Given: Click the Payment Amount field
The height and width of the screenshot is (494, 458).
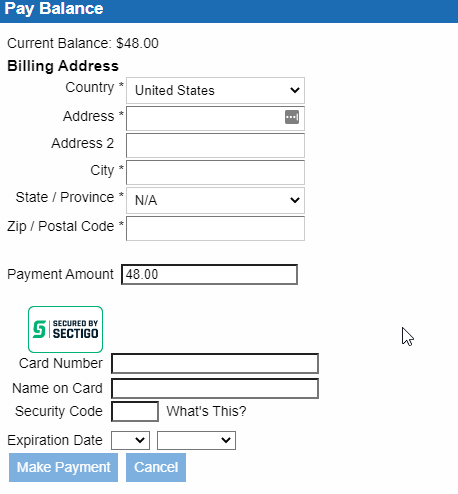Looking at the screenshot, I should click(x=209, y=275).
